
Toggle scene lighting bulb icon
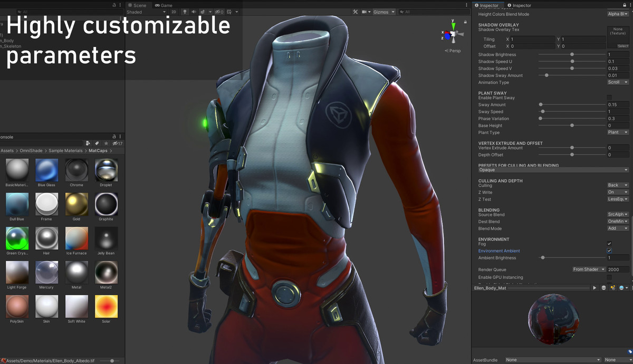coord(185,12)
